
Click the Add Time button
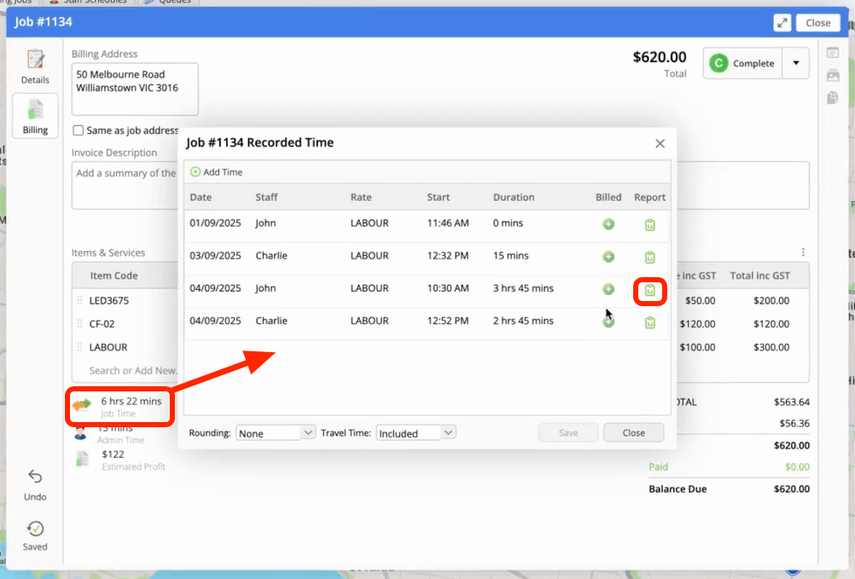tap(217, 172)
